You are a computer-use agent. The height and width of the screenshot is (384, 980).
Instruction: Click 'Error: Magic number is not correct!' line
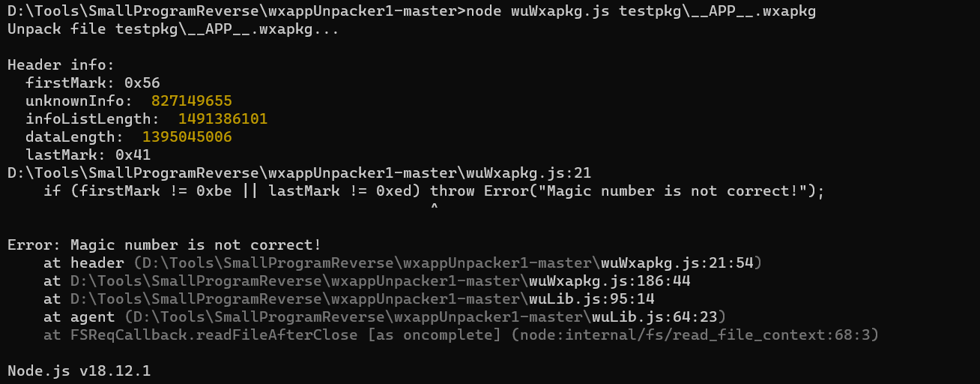coord(164,245)
